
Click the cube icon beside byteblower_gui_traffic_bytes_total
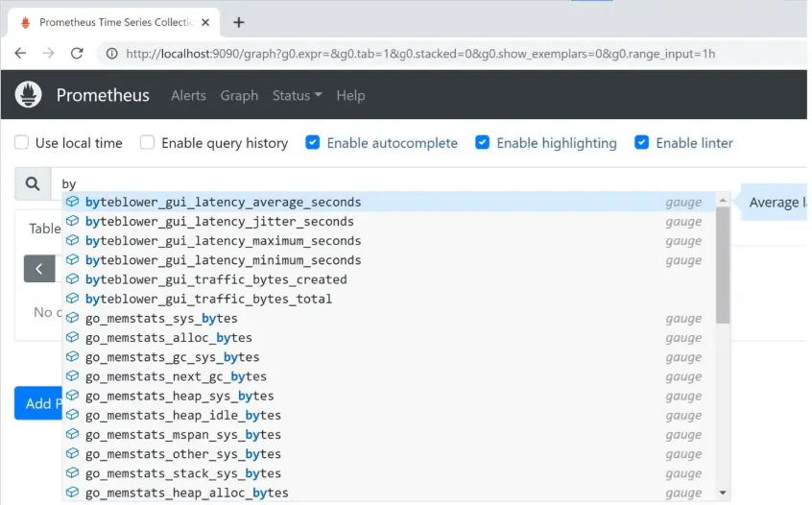pos(73,299)
